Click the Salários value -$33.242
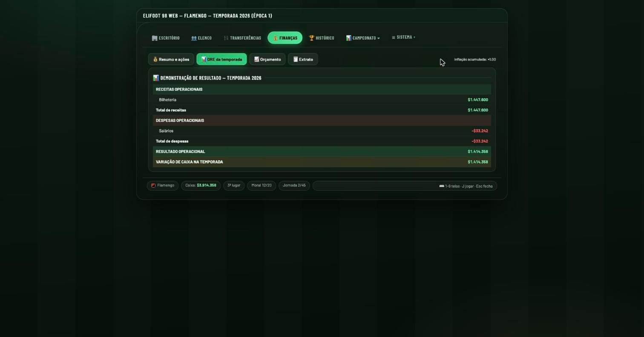Image resolution: width=644 pixels, height=337 pixels. pyautogui.click(x=480, y=131)
